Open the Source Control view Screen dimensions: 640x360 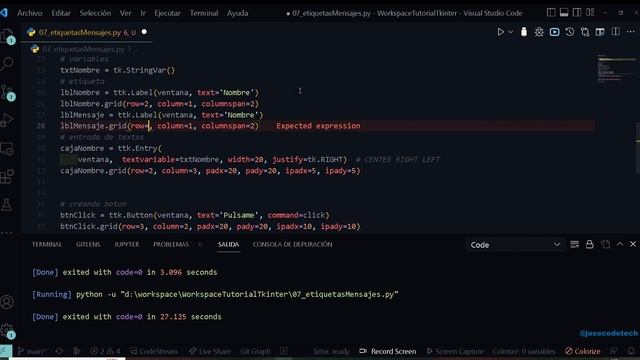point(7,92)
